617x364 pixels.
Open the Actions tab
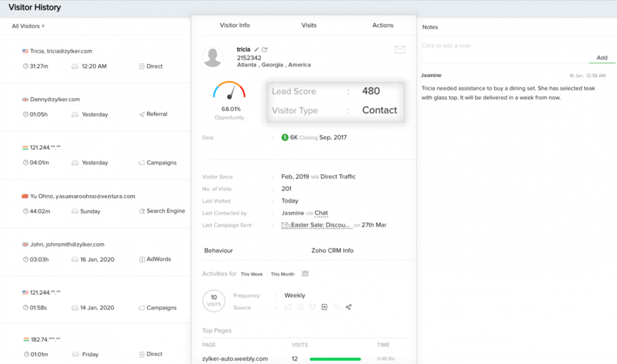point(383,25)
